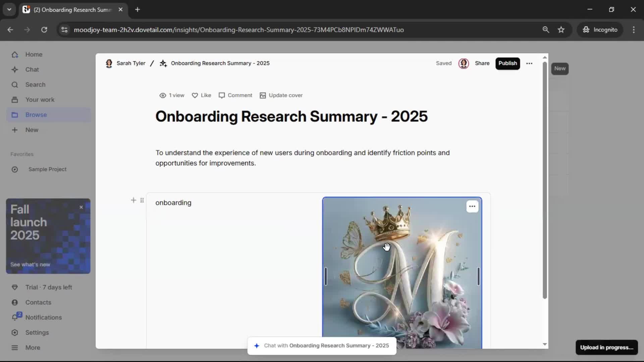Open the Settings sidebar item
The height and width of the screenshot is (362, 644).
coord(37,333)
